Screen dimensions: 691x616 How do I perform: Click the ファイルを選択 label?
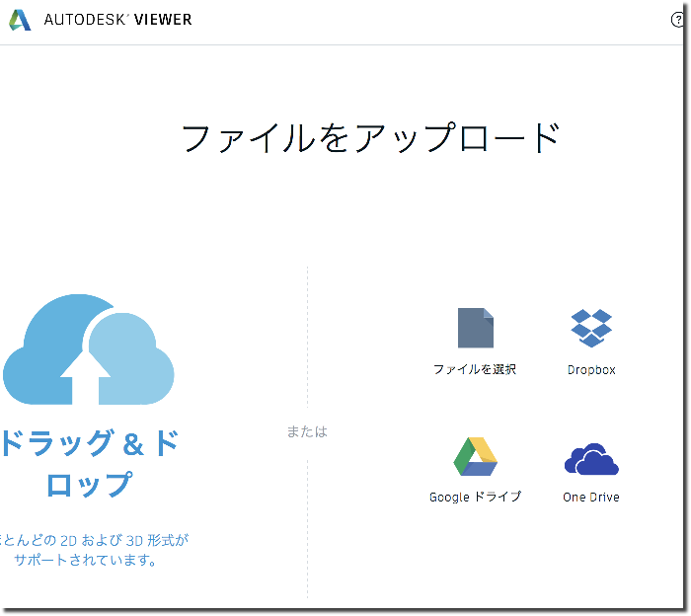(x=475, y=369)
